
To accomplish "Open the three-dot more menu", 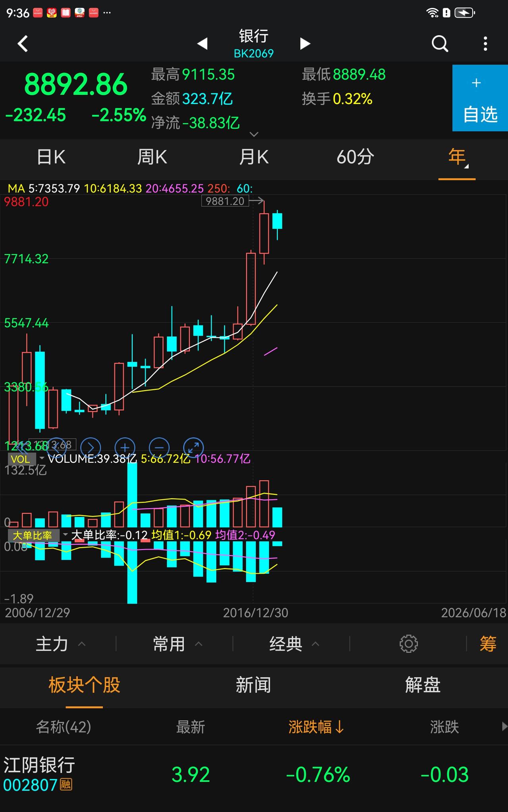I will 485,44.
